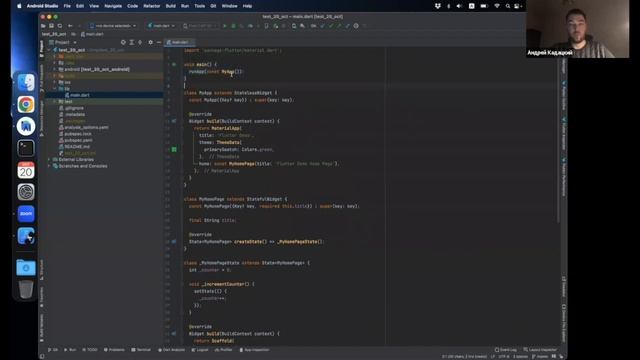Screen dimensions: 640x360
Task: Click App Inspection tool window button
Action: pos(254,350)
